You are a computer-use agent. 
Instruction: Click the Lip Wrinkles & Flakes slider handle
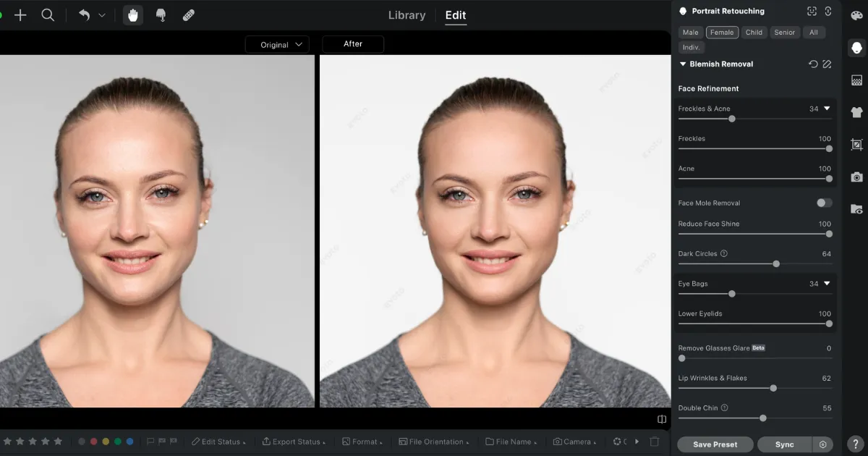coord(773,388)
